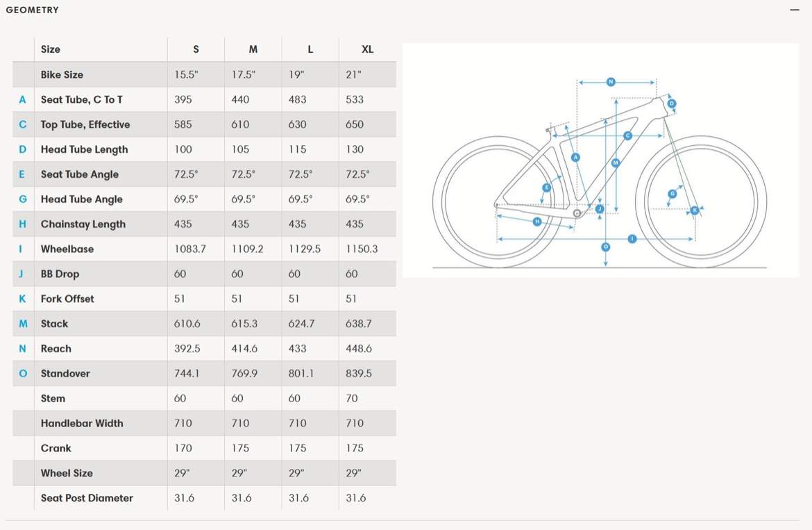This screenshot has width=812, height=530.
Task: Click the D head tube marker on diagram
Action: point(672,103)
